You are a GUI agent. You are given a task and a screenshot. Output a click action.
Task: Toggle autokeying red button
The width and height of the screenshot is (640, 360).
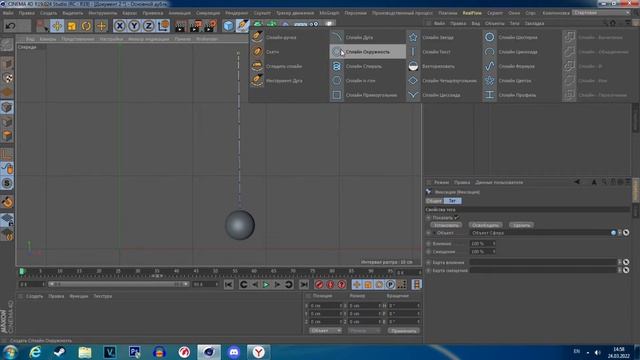330,284
